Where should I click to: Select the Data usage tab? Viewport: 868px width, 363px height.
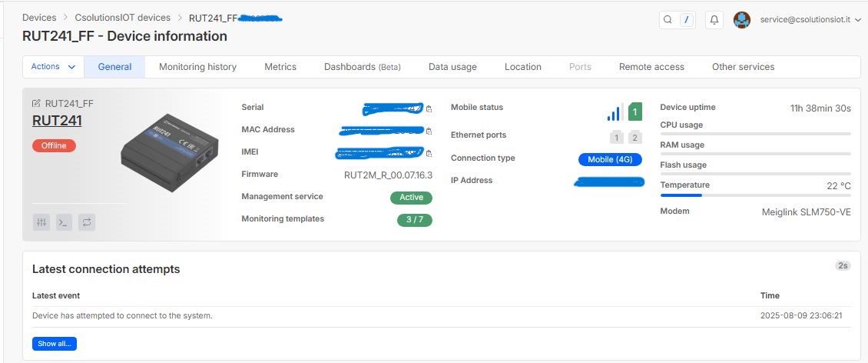(452, 67)
